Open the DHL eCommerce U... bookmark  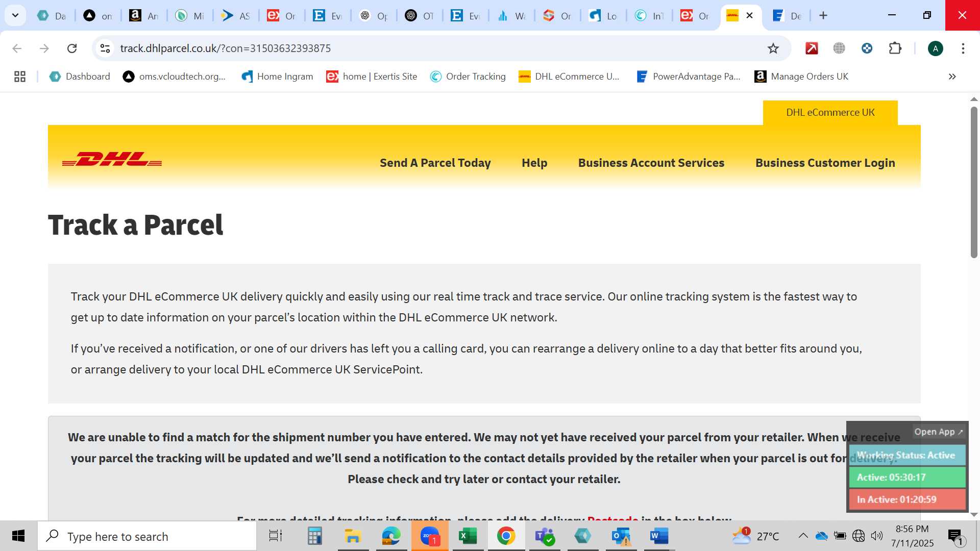[569, 77]
